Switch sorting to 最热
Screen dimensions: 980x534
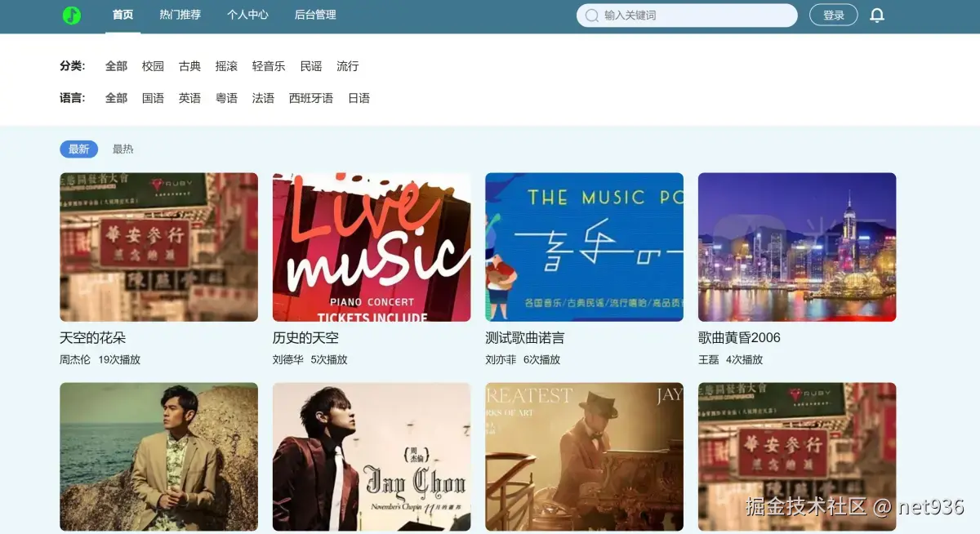[x=123, y=149]
